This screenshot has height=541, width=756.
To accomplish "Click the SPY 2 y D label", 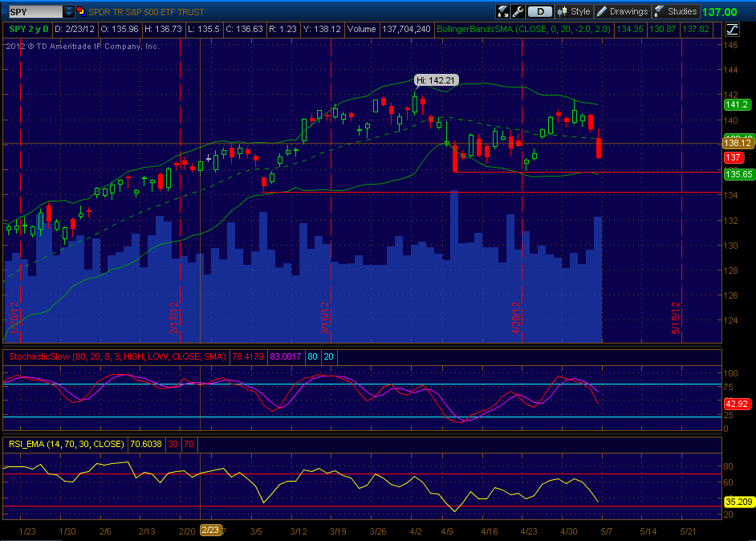I will [29, 30].
